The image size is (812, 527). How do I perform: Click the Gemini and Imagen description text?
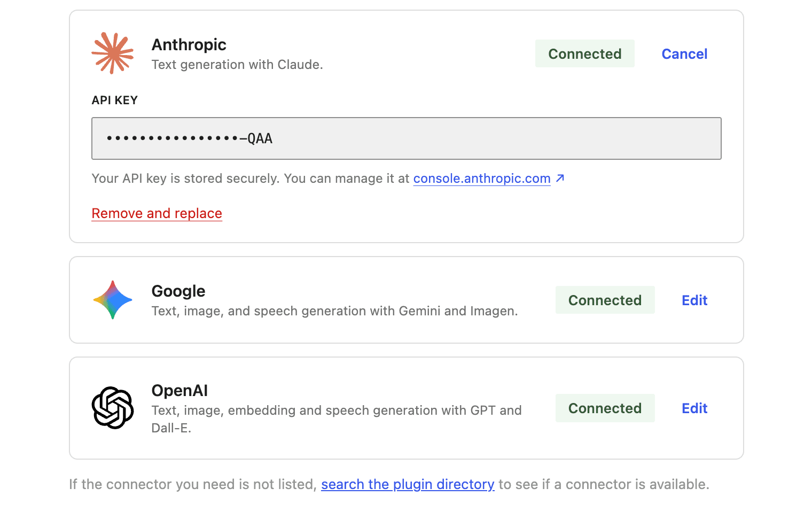click(x=334, y=311)
